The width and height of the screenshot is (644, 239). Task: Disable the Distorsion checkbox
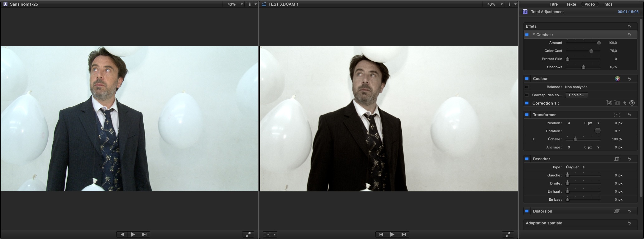pos(527,211)
